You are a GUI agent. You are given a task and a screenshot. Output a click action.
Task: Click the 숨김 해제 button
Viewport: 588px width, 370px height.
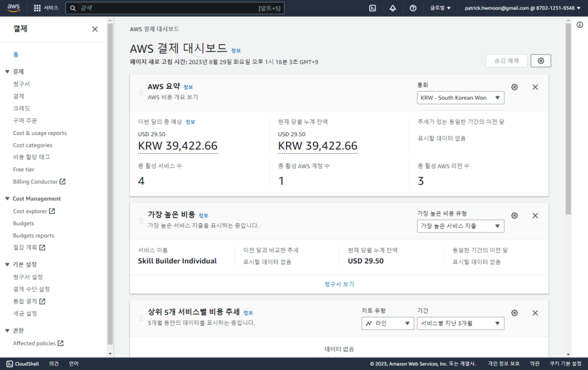(506, 61)
